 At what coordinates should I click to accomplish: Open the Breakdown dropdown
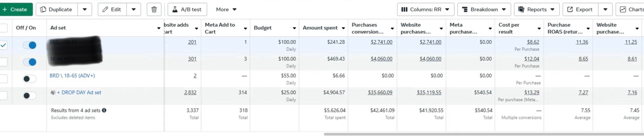point(484,9)
